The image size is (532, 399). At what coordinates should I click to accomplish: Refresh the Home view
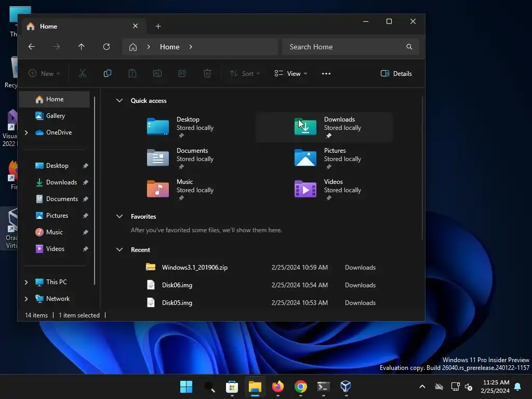tap(107, 47)
